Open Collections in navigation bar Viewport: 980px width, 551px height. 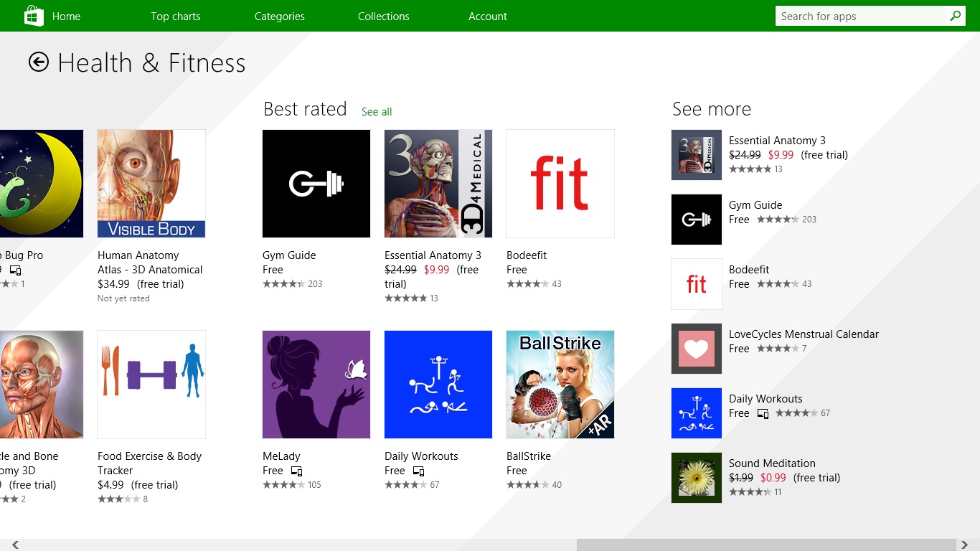tap(384, 16)
